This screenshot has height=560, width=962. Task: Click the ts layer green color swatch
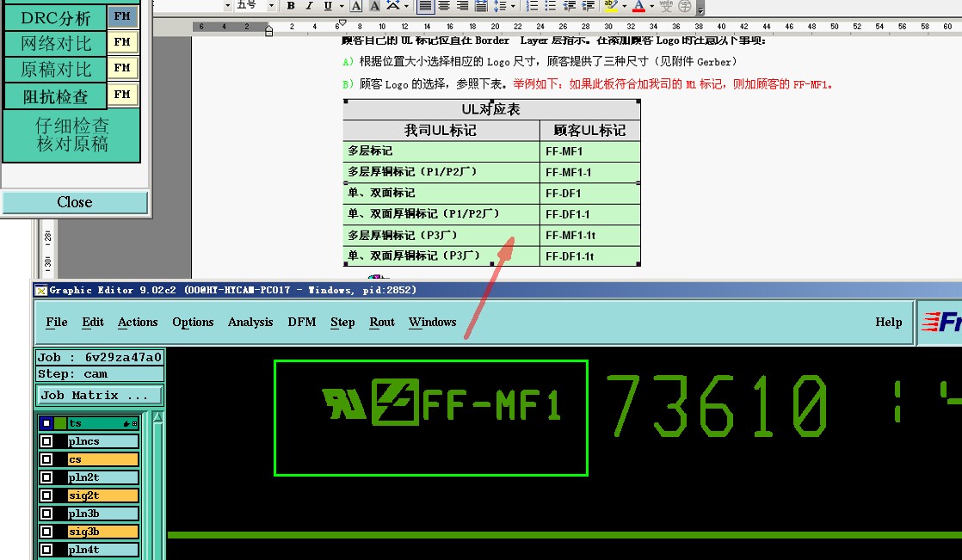pos(59,423)
